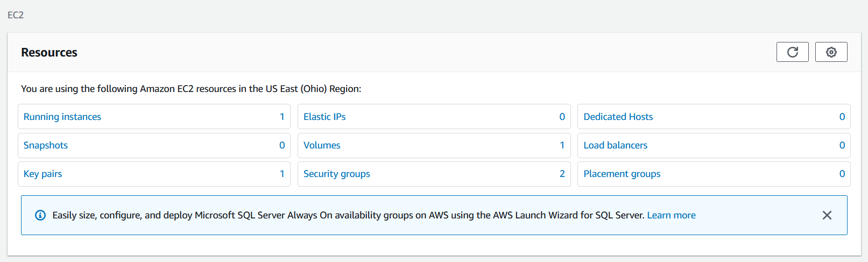This screenshot has width=868, height=262.
Task: Click the Volumes count number
Action: pos(562,145)
